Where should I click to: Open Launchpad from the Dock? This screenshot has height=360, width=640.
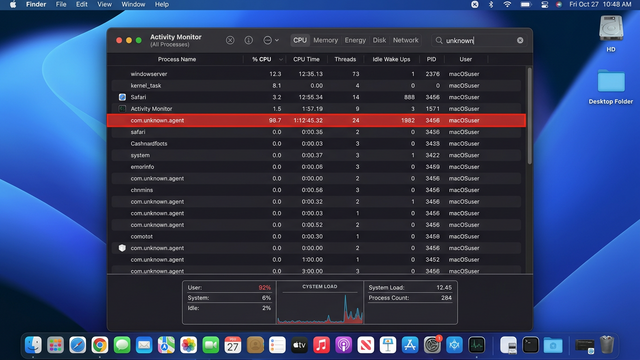pos(56,345)
